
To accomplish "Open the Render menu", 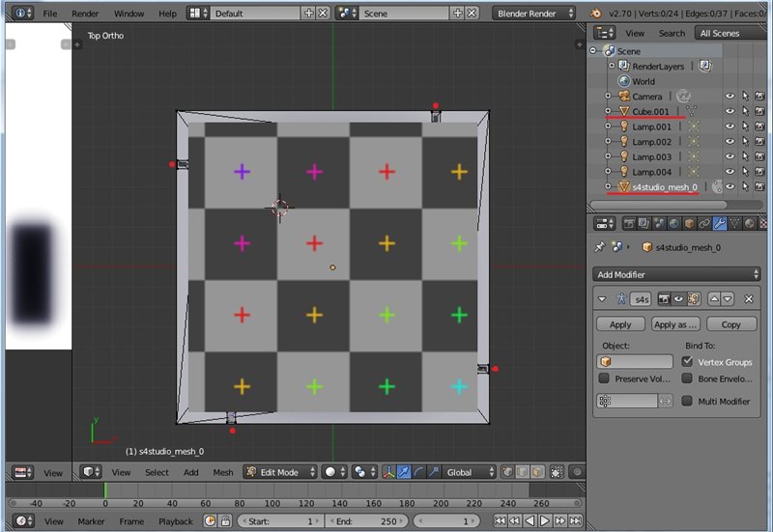I will tap(85, 14).
